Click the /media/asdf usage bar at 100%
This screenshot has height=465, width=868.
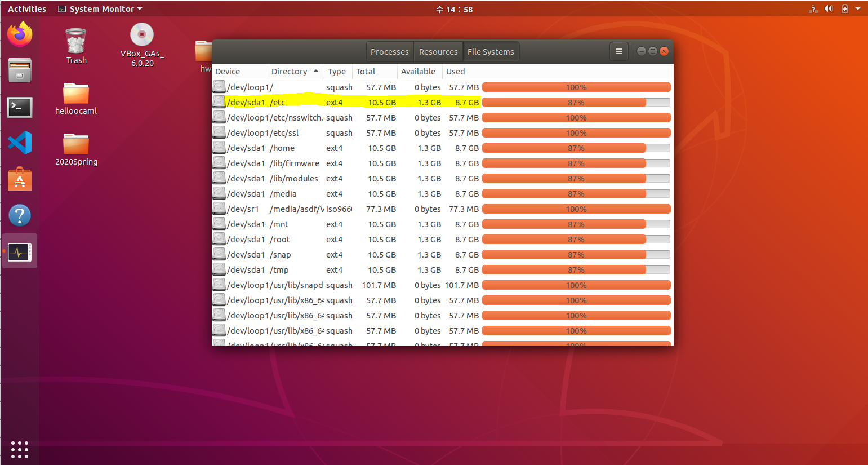click(576, 209)
